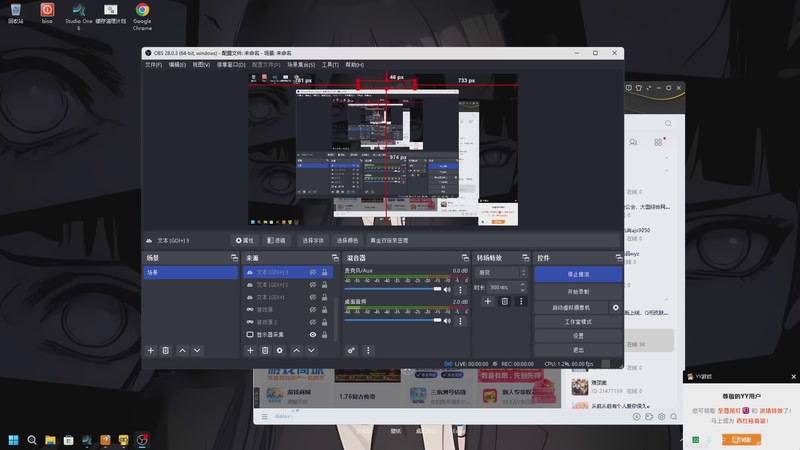Toggle lock on 显示器采集 source
Screen dimensions: 800x450
point(324,335)
